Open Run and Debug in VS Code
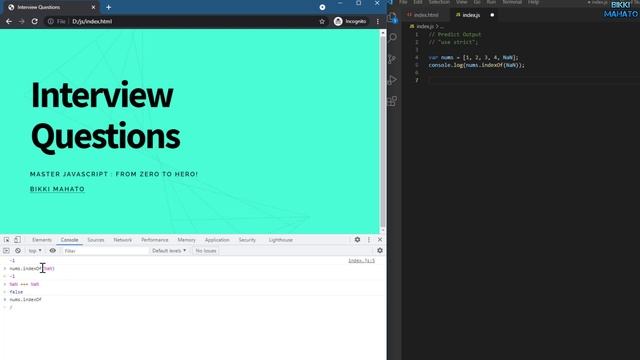640x360 pixels. point(392,80)
